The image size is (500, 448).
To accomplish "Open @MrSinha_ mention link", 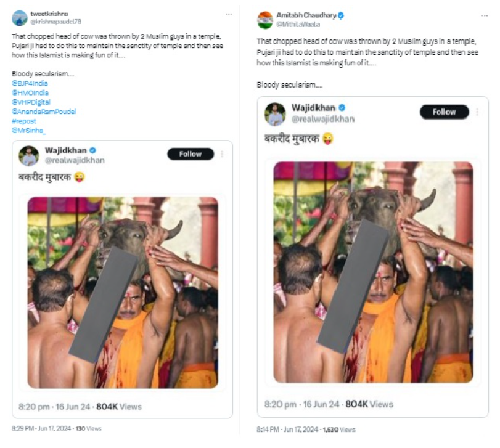I will [x=29, y=131].
